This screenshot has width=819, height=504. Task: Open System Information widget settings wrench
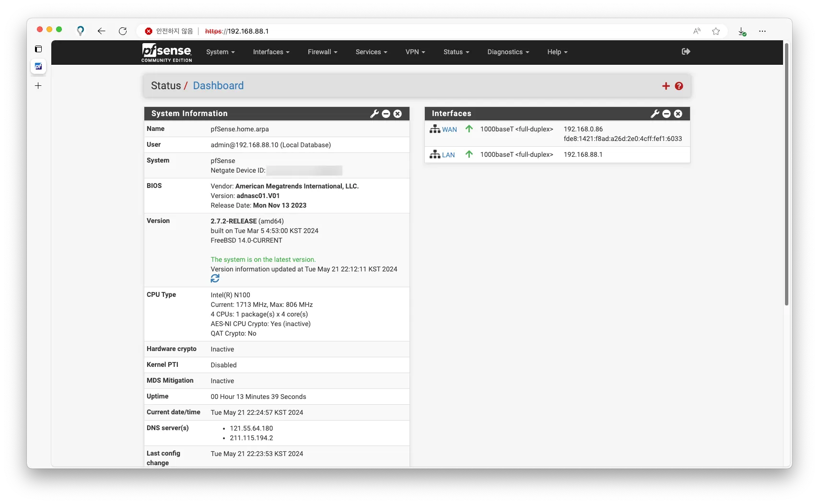point(374,114)
